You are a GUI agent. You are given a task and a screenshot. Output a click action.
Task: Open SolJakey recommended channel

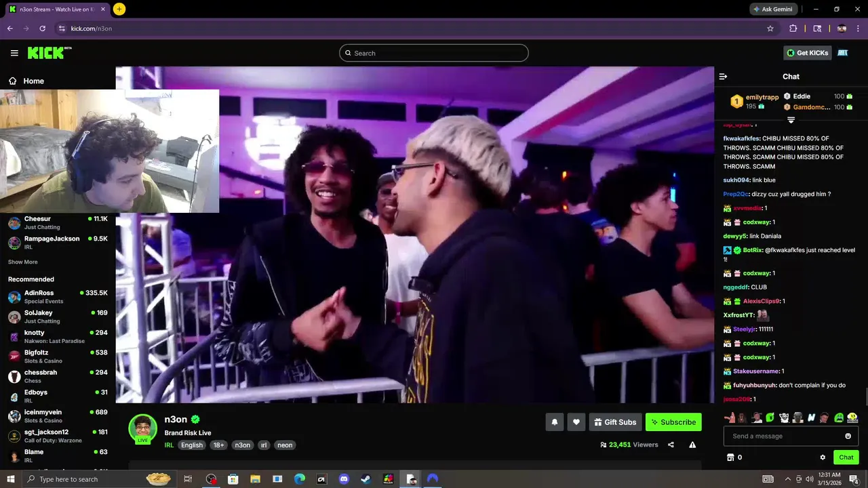click(58, 317)
